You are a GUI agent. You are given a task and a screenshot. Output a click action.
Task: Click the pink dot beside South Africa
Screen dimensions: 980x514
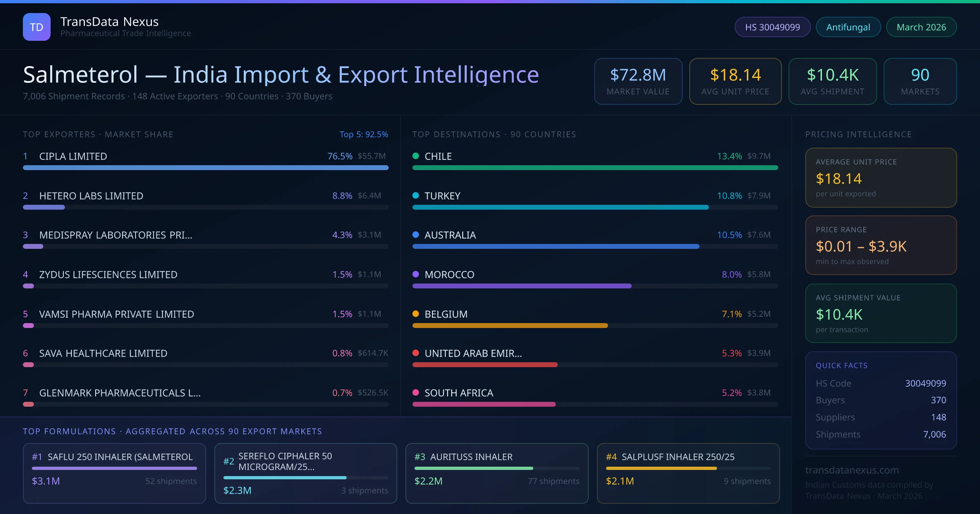tap(416, 392)
